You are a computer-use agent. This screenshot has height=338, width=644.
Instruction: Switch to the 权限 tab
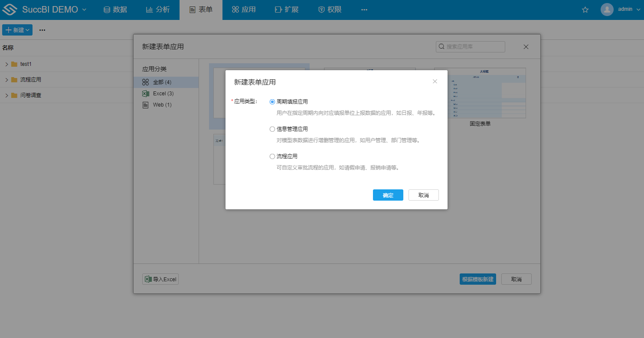pos(330,10)
